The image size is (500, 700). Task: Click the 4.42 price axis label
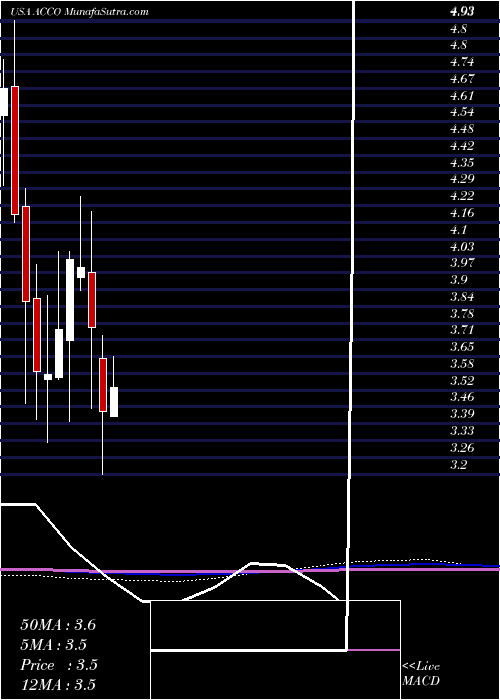(x=462, y=146)
